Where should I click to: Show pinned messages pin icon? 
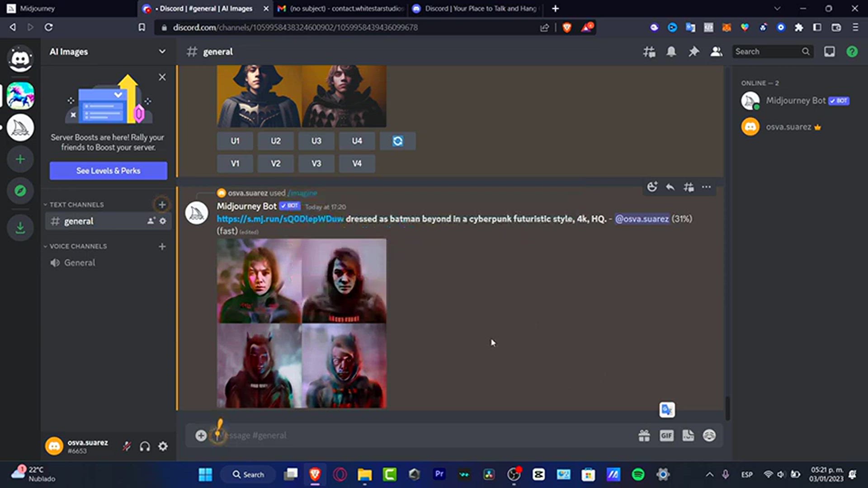click(693, 52)
